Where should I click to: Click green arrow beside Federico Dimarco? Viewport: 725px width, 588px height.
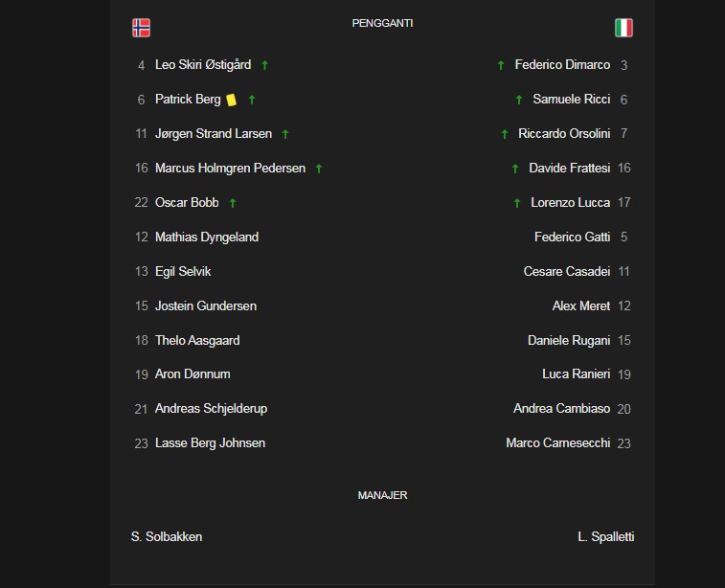tap(501, 65)
